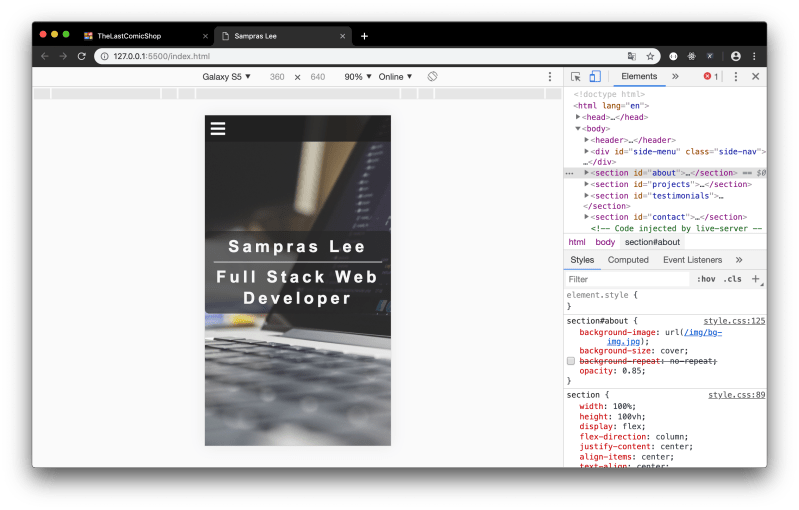Screen dimensions: 799x510
Task: Click the Full Stack Web Developer heading
Action: coord(297,287)
